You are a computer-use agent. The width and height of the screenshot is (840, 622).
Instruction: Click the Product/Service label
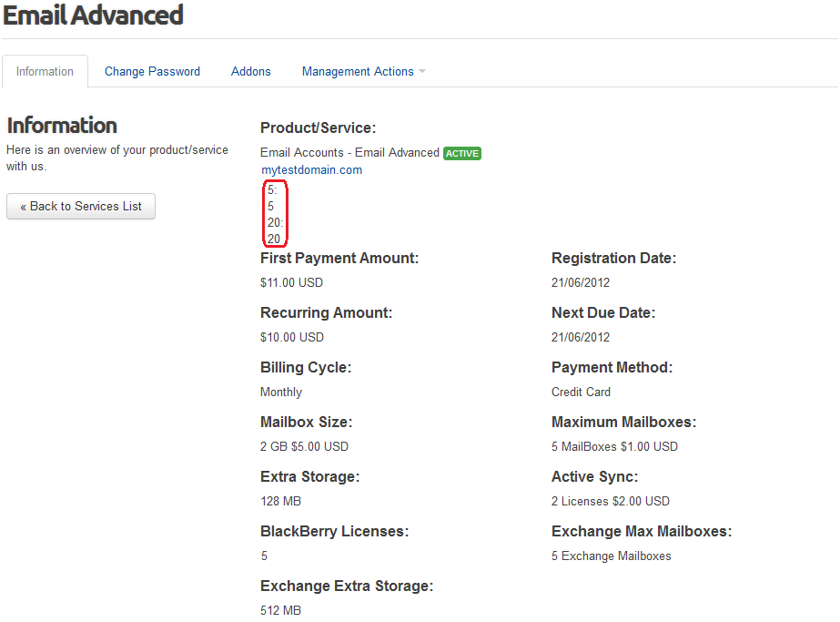point(319,128)
